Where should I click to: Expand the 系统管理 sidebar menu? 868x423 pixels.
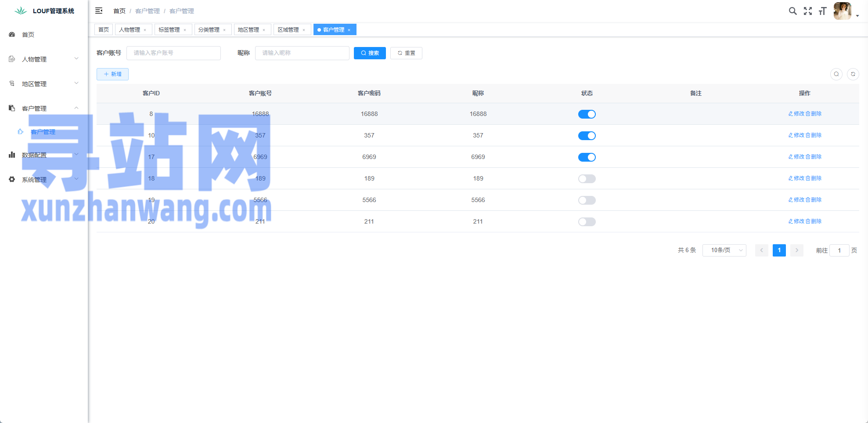tap(44, 180)
